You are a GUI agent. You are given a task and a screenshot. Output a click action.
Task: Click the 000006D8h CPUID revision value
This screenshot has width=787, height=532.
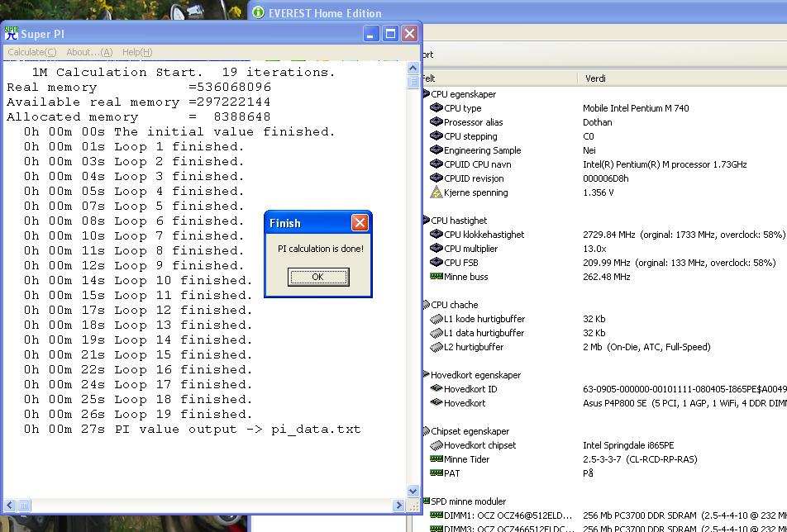pyautogui.click(x=605, y=178)
